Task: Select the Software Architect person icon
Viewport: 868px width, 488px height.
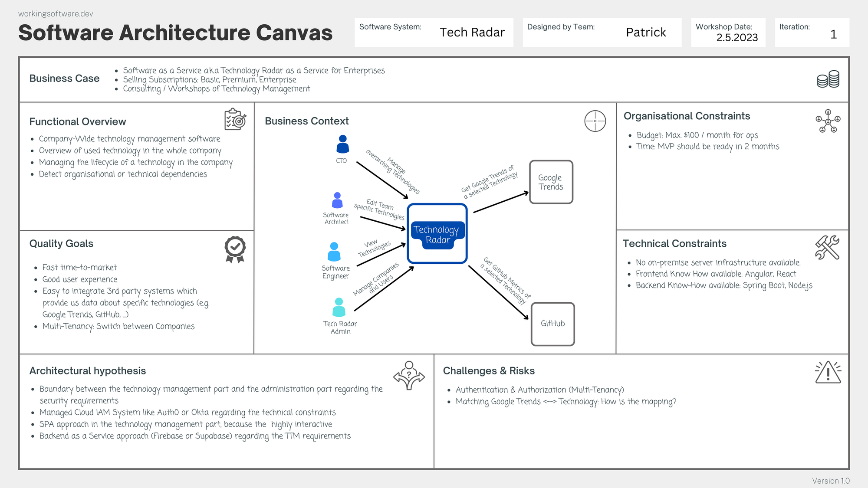Action: (x=337, y=200)
